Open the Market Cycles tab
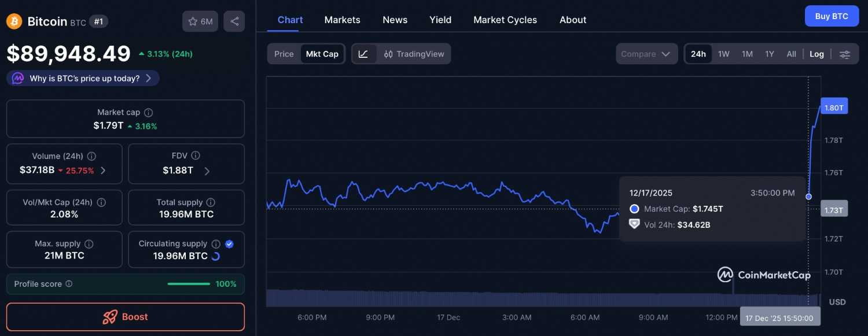Screen dimensions: 868x336 pyautogui.click(x=505, y=20)
